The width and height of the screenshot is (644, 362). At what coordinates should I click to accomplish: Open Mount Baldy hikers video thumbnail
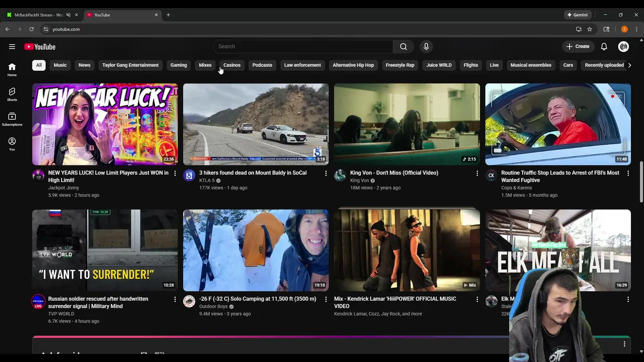point(256,124)
